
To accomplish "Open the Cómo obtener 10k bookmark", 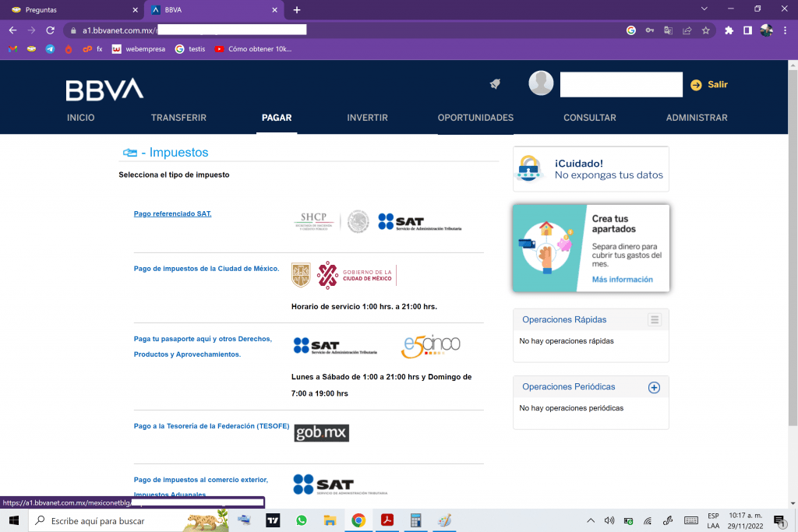I will click(x=253, y=49).
